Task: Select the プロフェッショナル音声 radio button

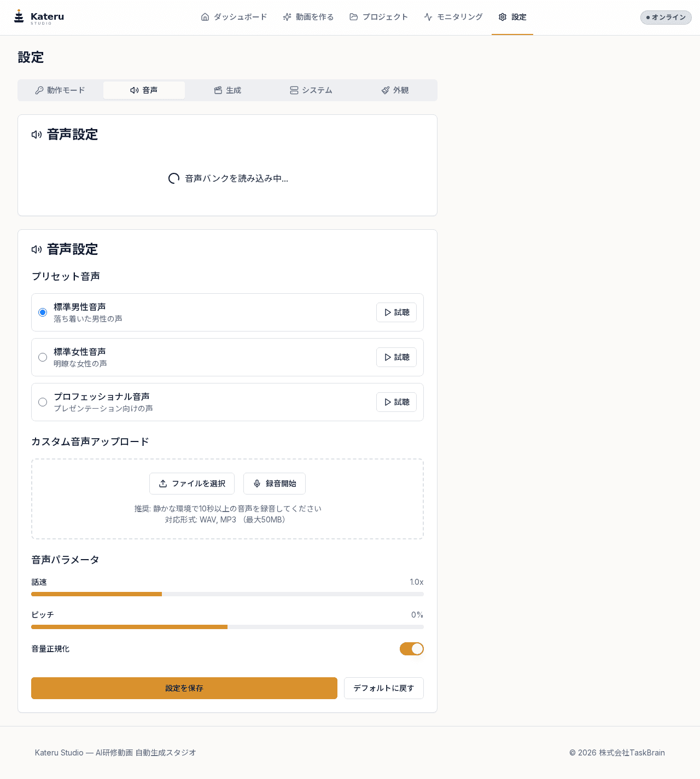Action: click(x=43, y=402)
